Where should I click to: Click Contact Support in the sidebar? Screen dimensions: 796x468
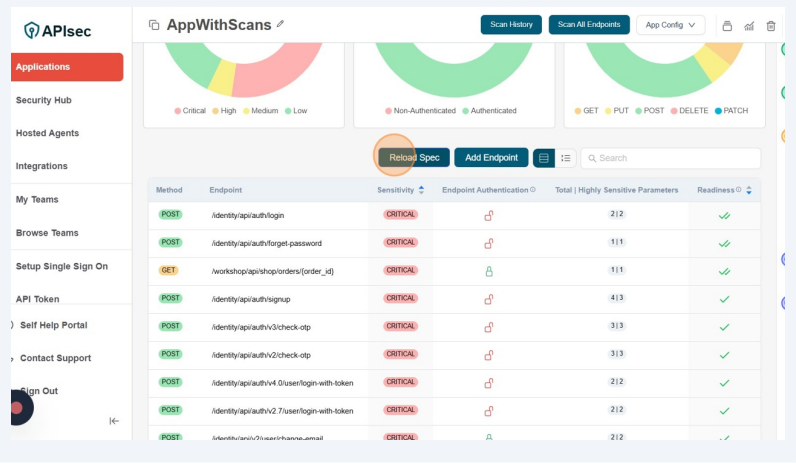tap(55, 358)
